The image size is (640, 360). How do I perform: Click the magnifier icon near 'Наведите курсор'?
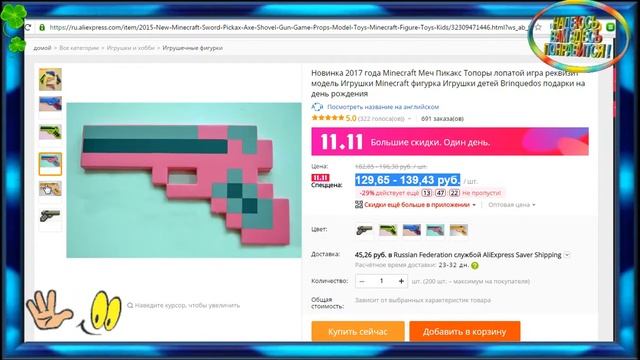click(130, 305)
